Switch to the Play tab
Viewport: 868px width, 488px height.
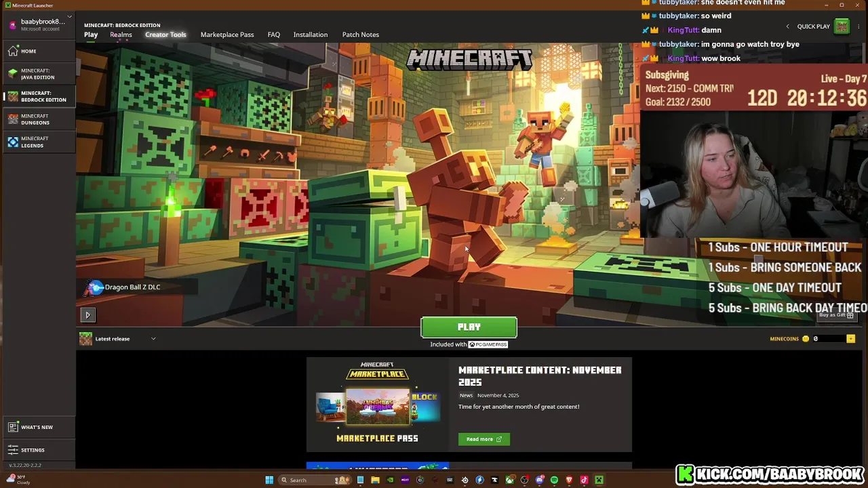coord(91,35)
